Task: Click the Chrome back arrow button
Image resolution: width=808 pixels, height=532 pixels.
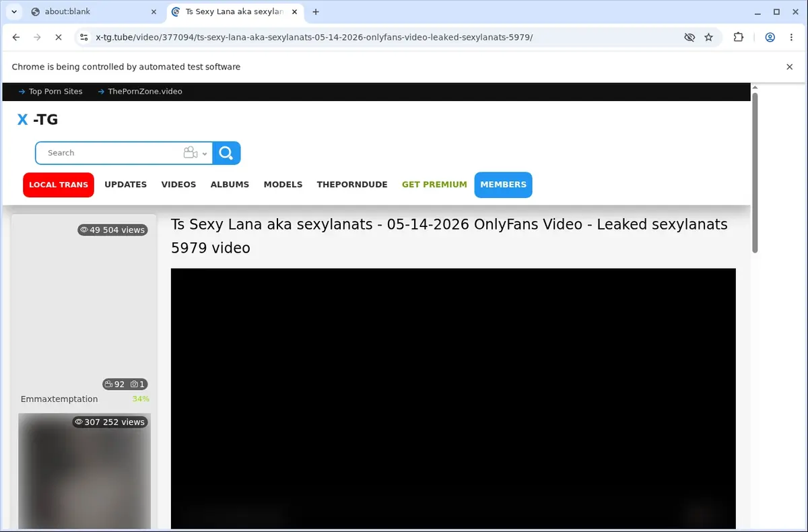Action: [16, 38]
